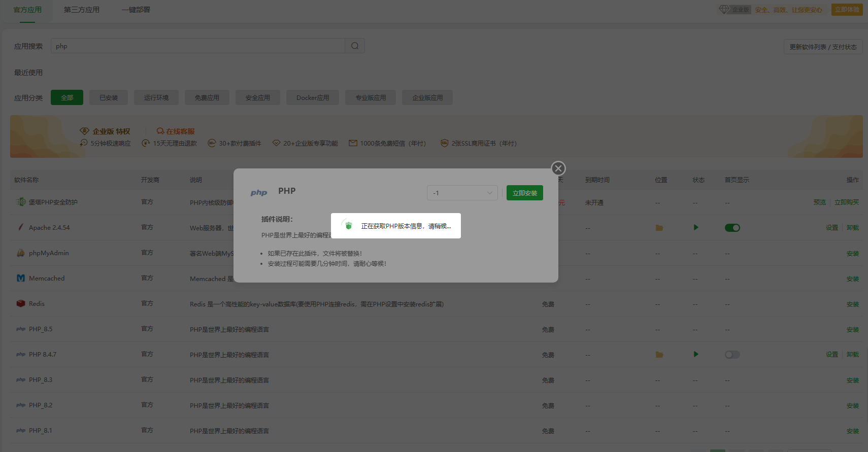Viewport: 868px width, 452px height.
Task: Click the Redis app icon
Action: click(x=21, y=303)
